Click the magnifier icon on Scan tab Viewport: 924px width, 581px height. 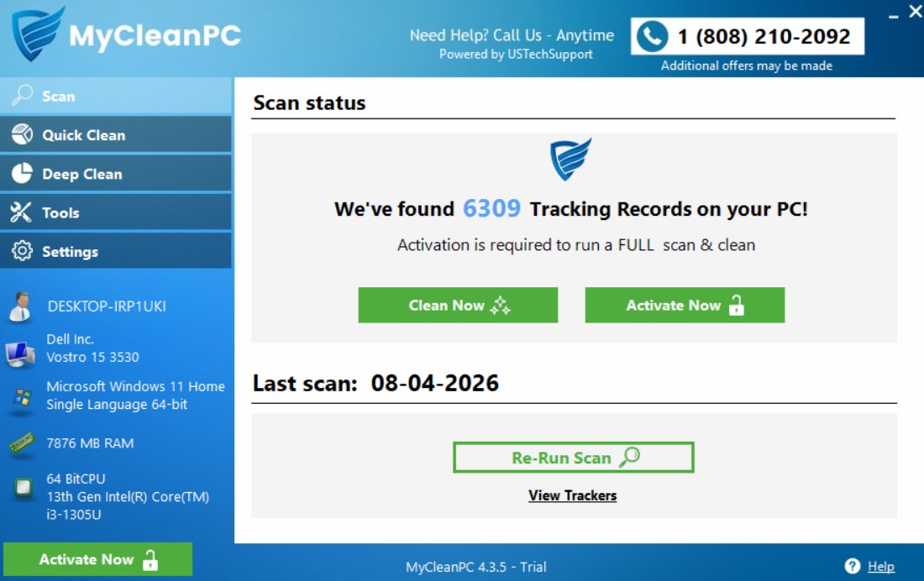tap(23, 96)
